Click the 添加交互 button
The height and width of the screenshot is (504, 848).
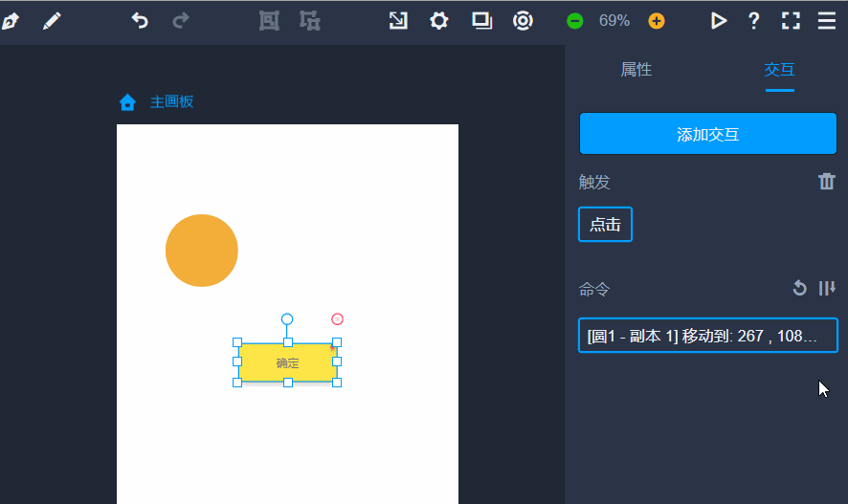(x=707, y=134)
